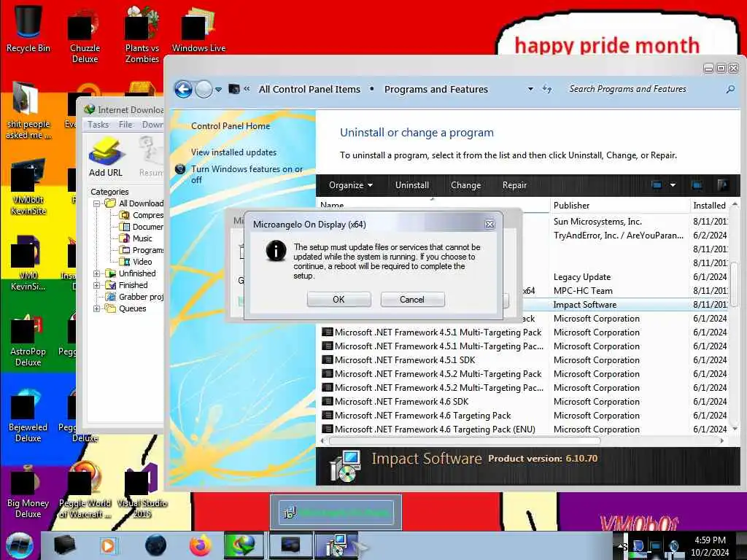Click the setup installer taskbar button
This screenshot has height=560, width=747.
point(336,545)
